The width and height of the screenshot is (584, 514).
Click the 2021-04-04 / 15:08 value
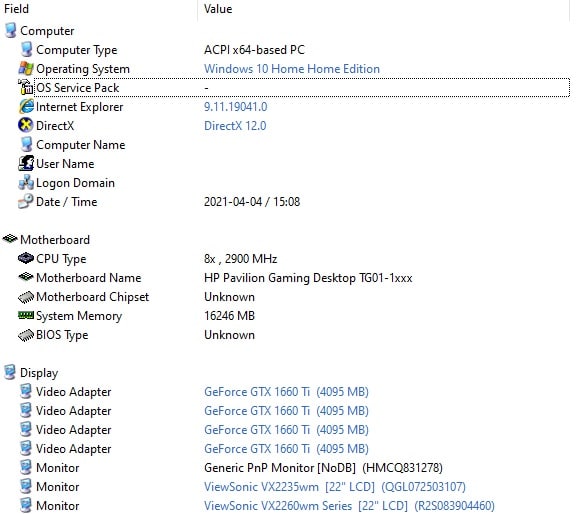coord(252,202)
